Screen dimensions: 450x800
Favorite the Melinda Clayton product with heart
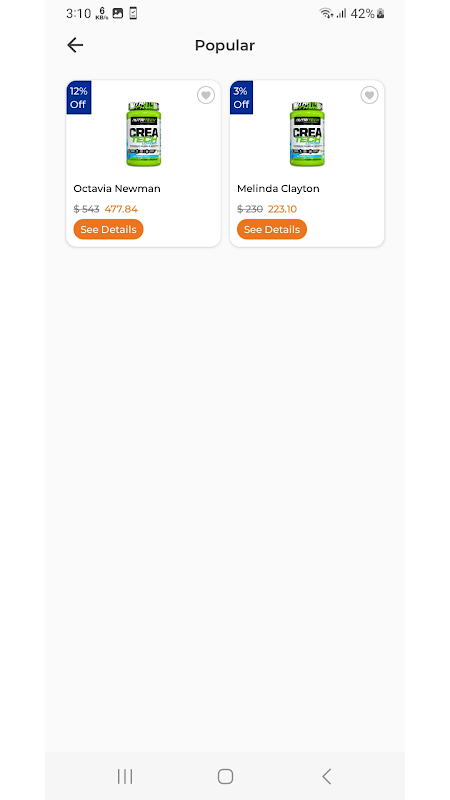point(369,95)
